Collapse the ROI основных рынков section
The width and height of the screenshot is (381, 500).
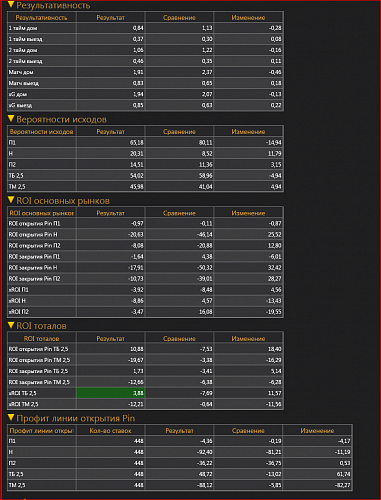[x=11, y=200]
